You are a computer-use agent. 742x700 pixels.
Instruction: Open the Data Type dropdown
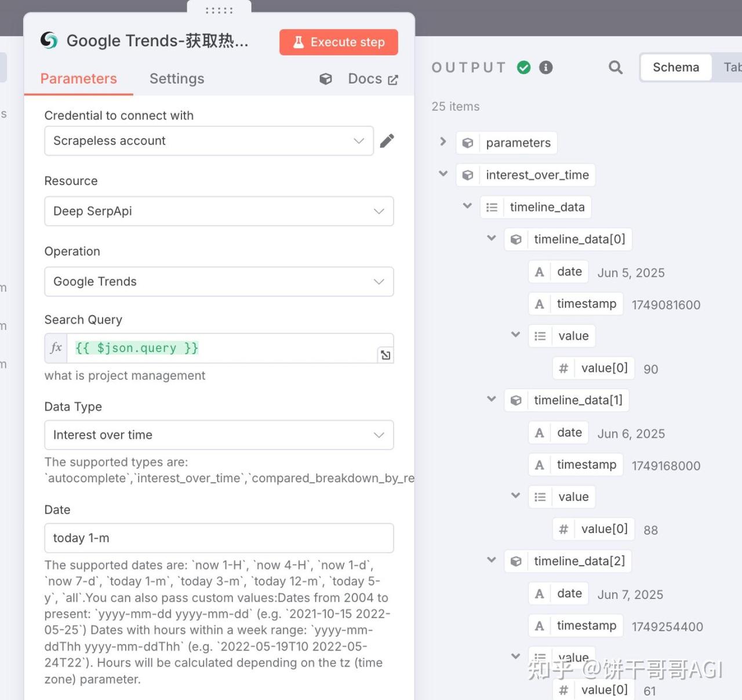[219, 435]
